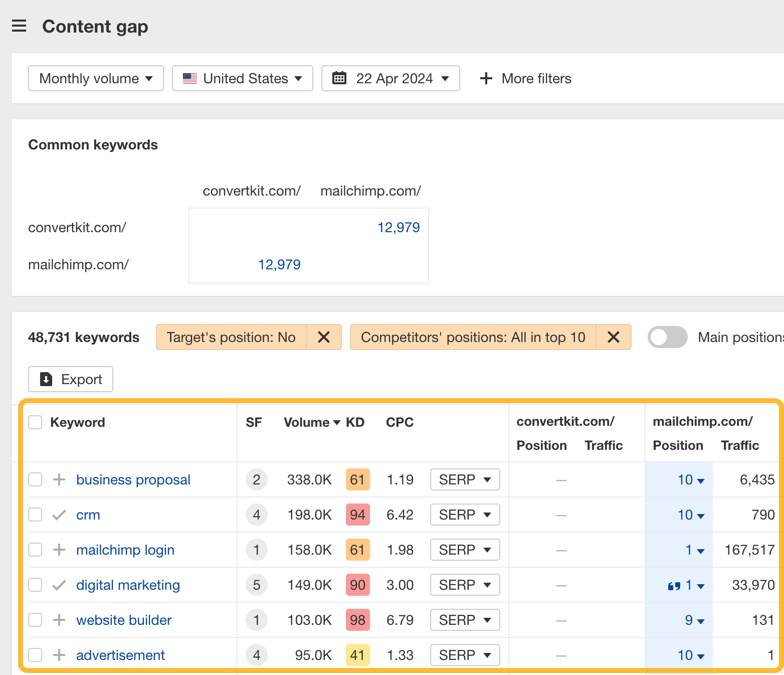Open the Monthly volume dropdown
Screen dimensions: 784x675
pyautogui.click(x=95, y=78)
